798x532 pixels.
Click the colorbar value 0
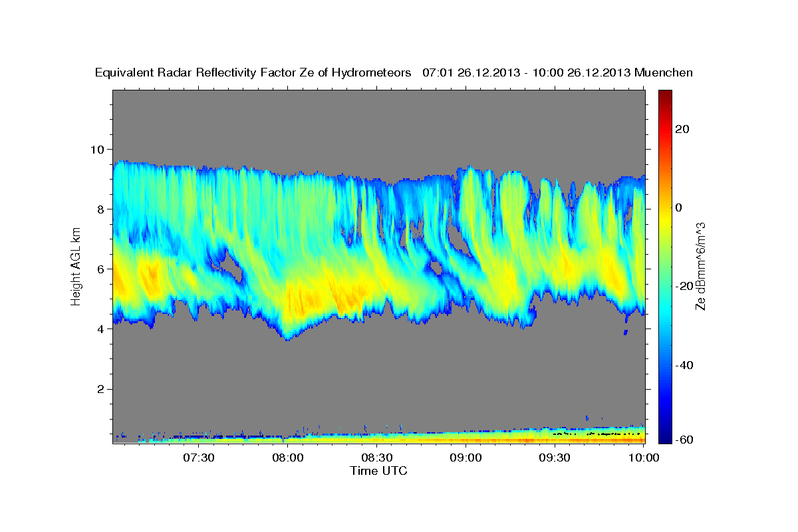click(x=678, y=207)
